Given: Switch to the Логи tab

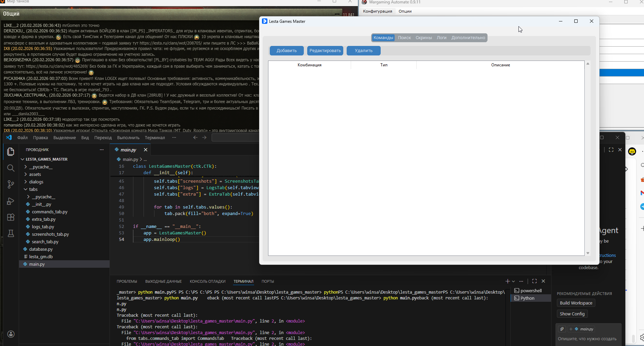Looking at the screenshot, I should click(441, 38).
